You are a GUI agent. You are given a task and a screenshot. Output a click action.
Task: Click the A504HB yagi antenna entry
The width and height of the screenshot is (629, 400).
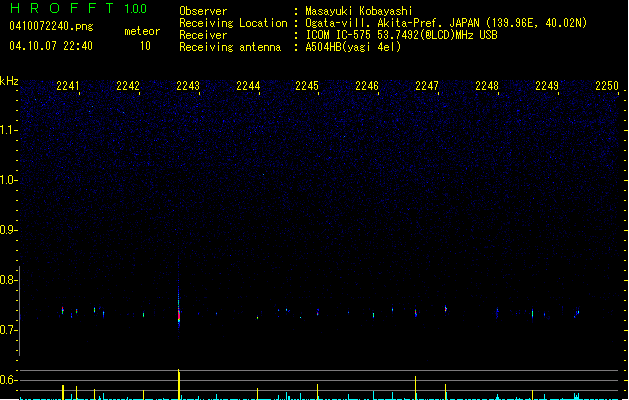[x=353, y=47]
